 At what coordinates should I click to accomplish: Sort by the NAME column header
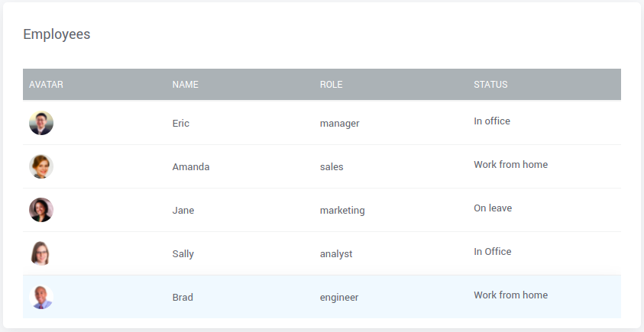tap(185, 85)
